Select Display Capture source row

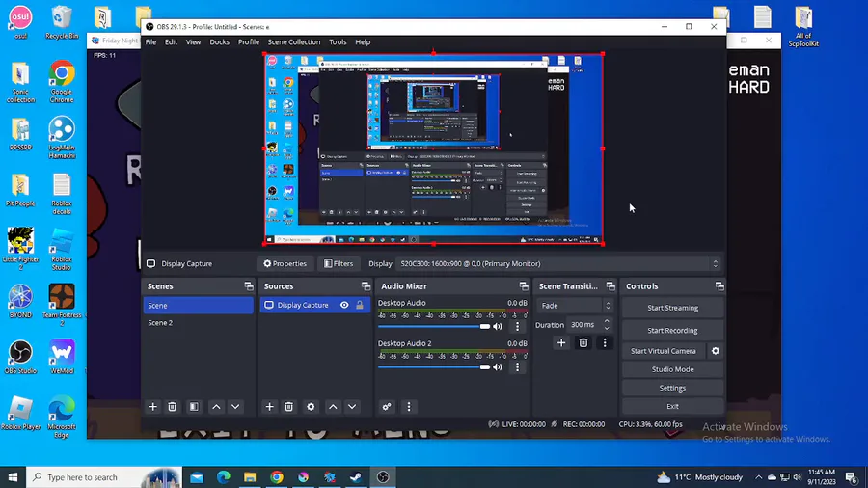(314, 305)
